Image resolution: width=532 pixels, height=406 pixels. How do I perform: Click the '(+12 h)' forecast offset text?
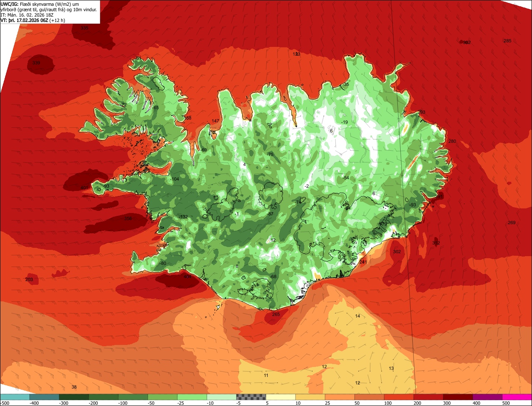(x=57, y=20)
